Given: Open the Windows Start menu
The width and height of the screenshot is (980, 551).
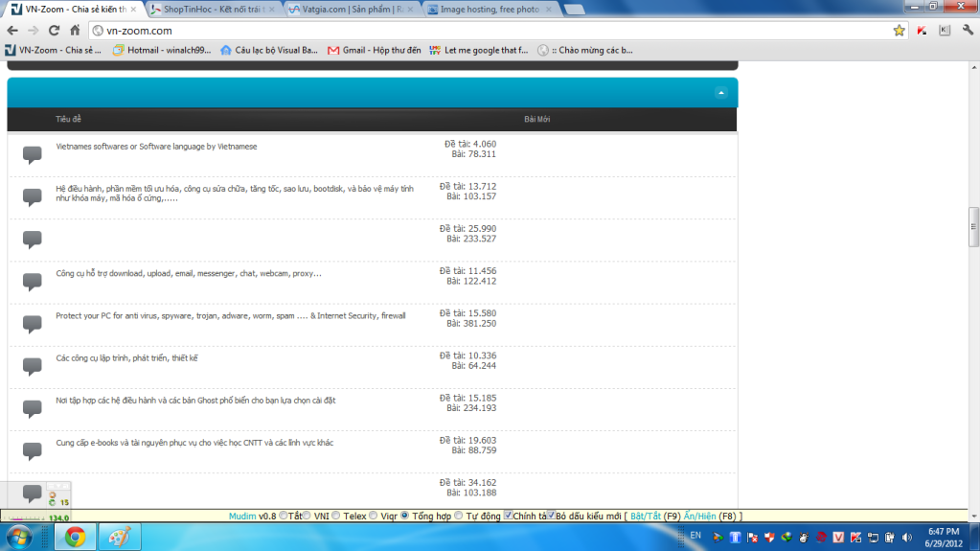Looking at the screenshot, I should [x=19, y=538].
